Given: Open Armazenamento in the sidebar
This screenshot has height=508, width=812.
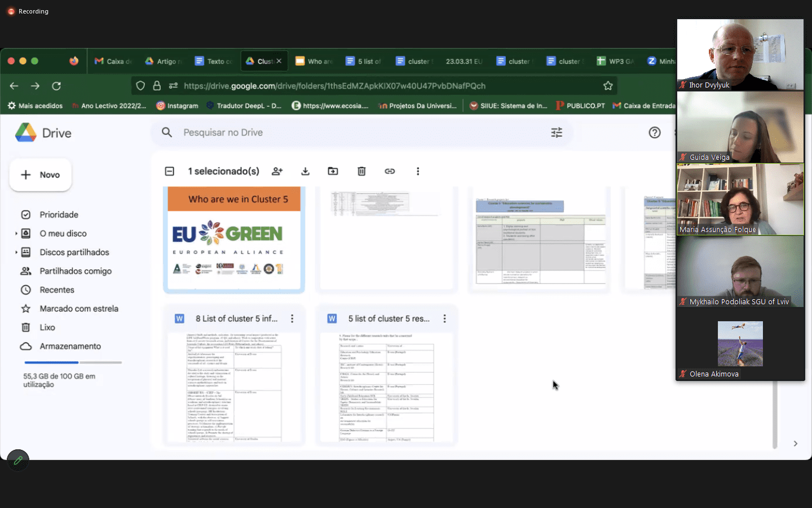Looking at the screenshot, I should point(70,346).
